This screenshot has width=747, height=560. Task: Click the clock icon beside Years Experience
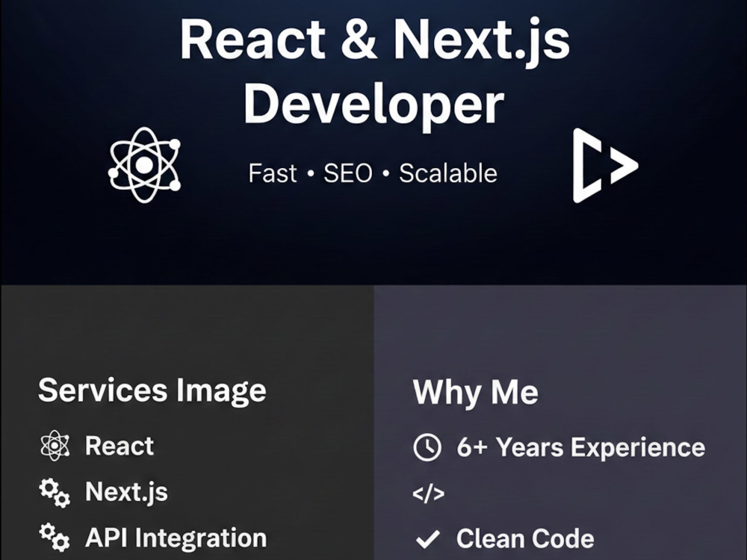coord(427,447)
